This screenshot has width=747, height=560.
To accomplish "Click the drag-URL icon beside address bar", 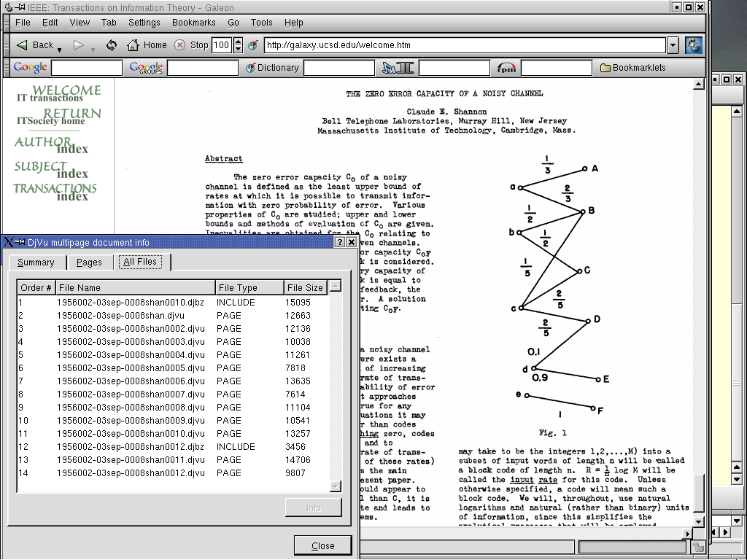I will (253, 45).
